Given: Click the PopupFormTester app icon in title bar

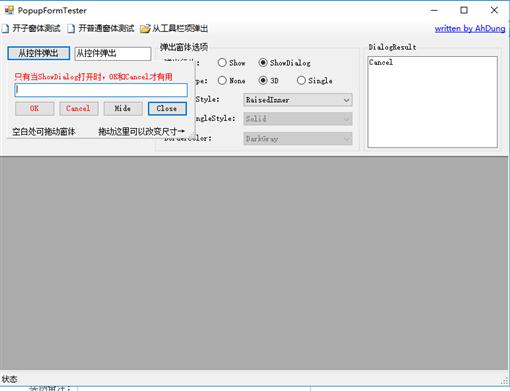Looking at the screenshot, I should 9,10.
